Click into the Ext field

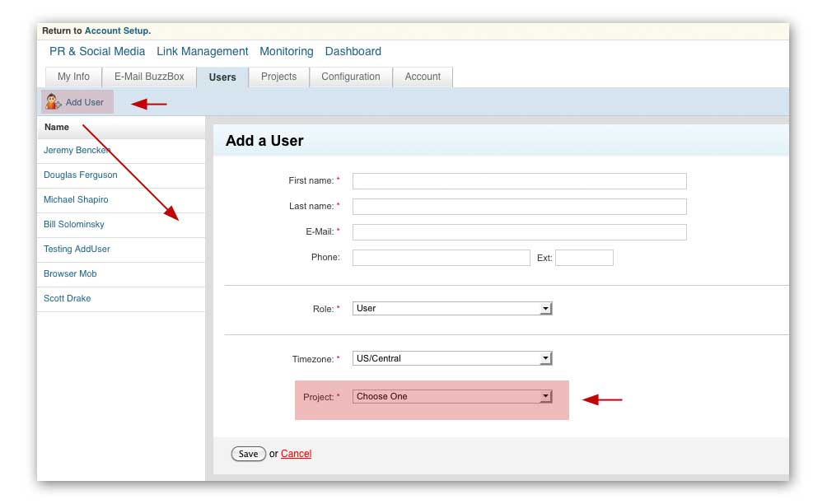click(x=584, y=258)
